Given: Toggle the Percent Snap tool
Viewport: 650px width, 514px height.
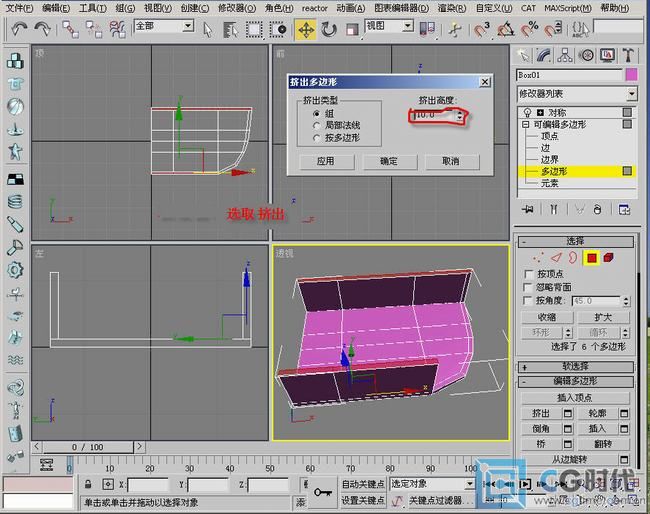Looking at the screenshot, I should [530, 30].
